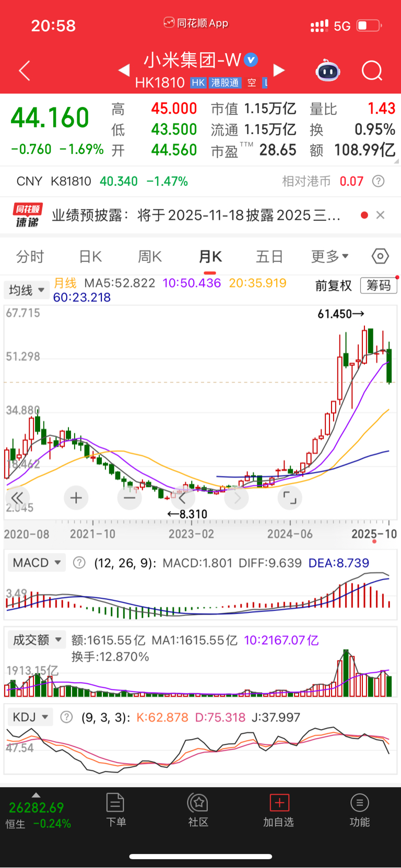The image size is (401, 868).
Task: Open the search magnifier icon
Action: click(372, 70)
